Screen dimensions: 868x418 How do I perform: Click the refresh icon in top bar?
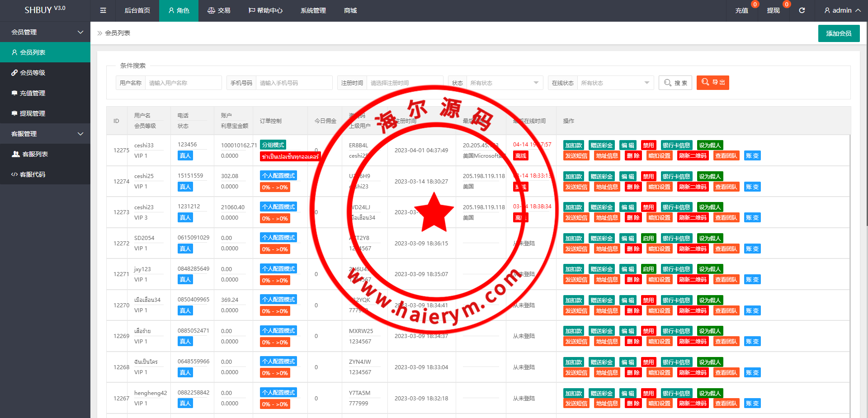802,10
